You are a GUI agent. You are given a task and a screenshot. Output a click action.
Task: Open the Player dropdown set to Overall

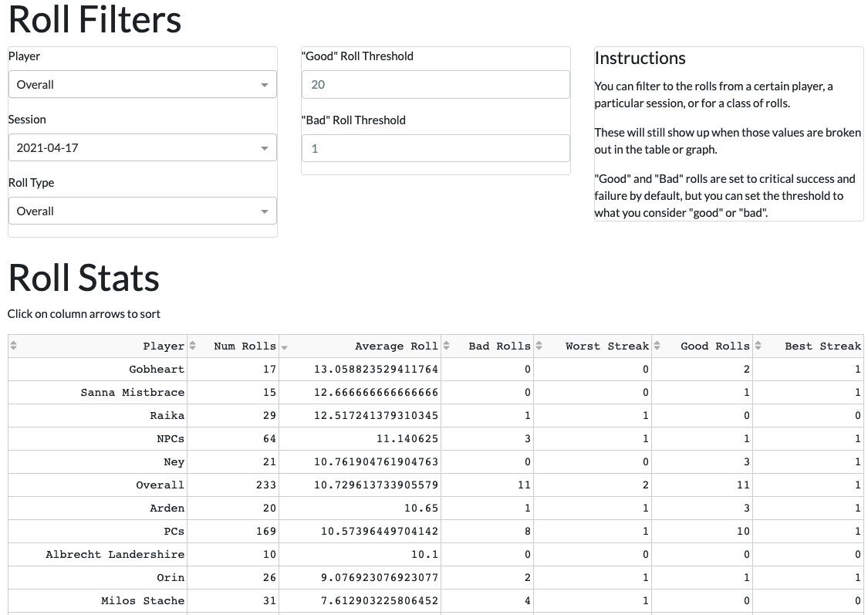(x=142, y=85)
